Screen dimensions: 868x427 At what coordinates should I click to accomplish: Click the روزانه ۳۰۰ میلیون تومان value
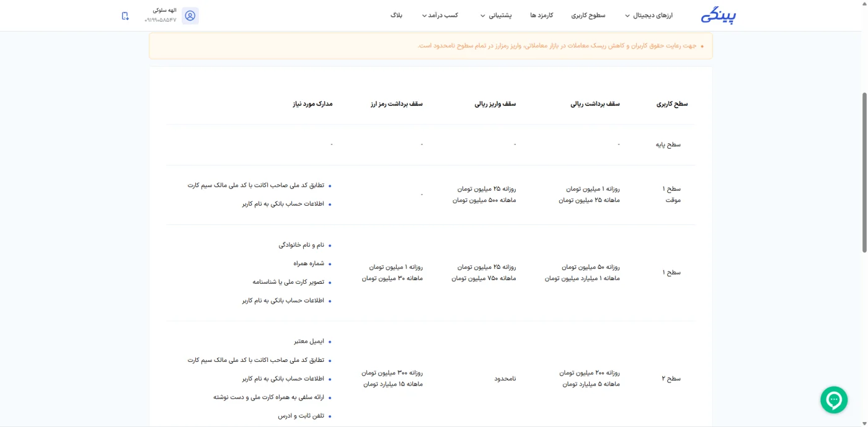(392, 373)
